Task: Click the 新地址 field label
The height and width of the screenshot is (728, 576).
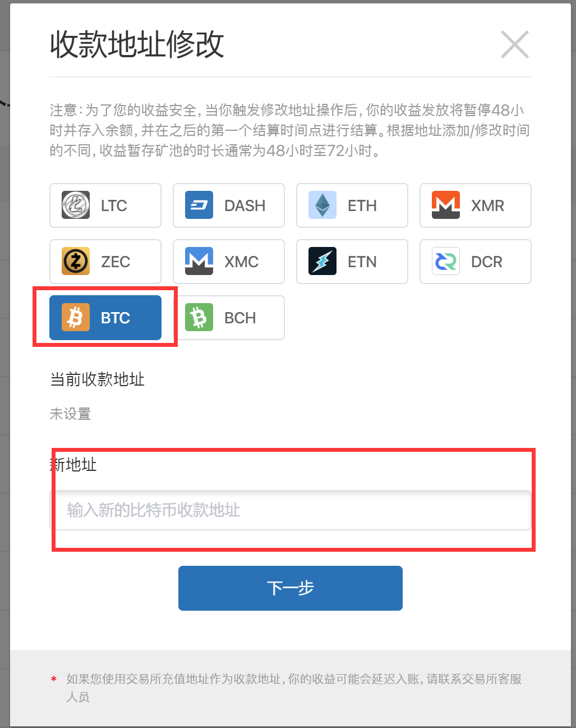Action: pyautogui.click(x=73, y=465)
